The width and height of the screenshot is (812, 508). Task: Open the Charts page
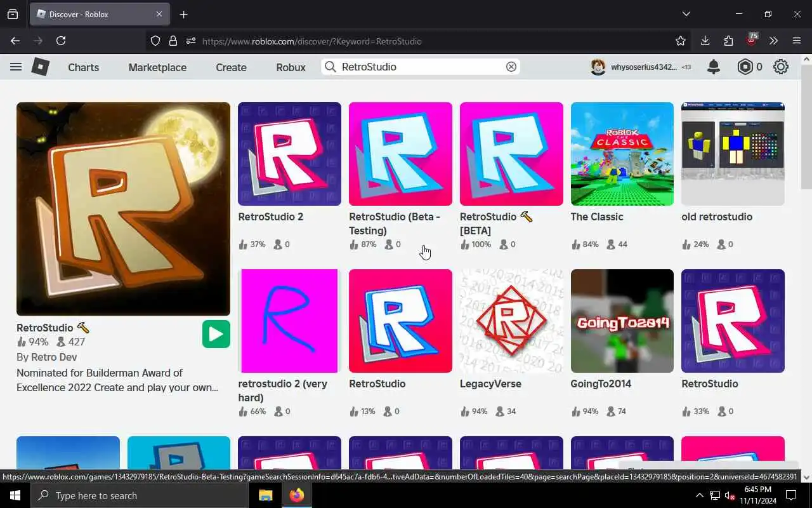[x=84, y=67]
